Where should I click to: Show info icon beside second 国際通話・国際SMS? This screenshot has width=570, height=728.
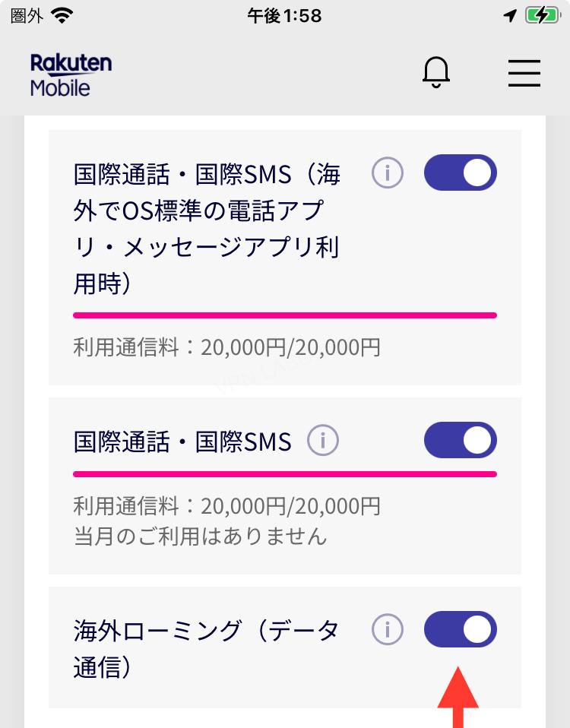323,440
